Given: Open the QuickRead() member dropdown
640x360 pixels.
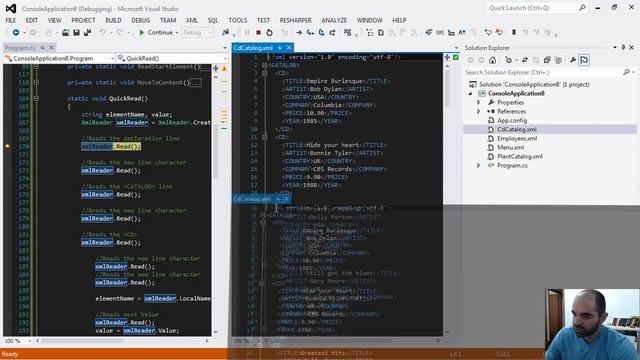Looking at the screenshot, I should tap(172, 58).
